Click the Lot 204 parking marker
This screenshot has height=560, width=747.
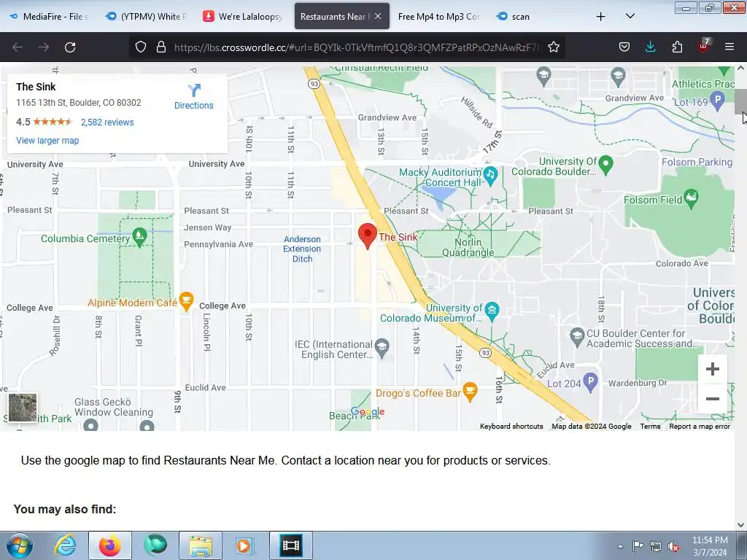[x=590, y=382]
